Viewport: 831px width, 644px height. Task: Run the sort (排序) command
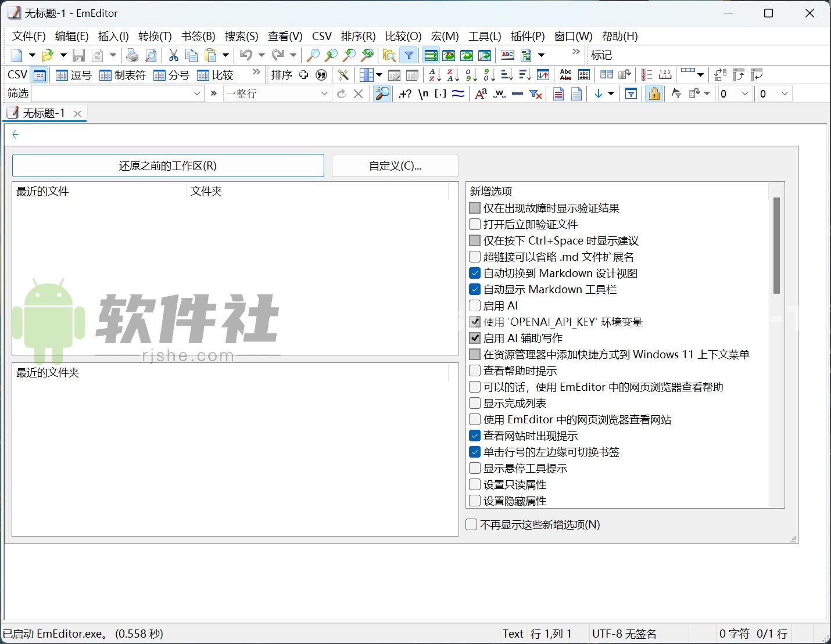tap(282, 74)
